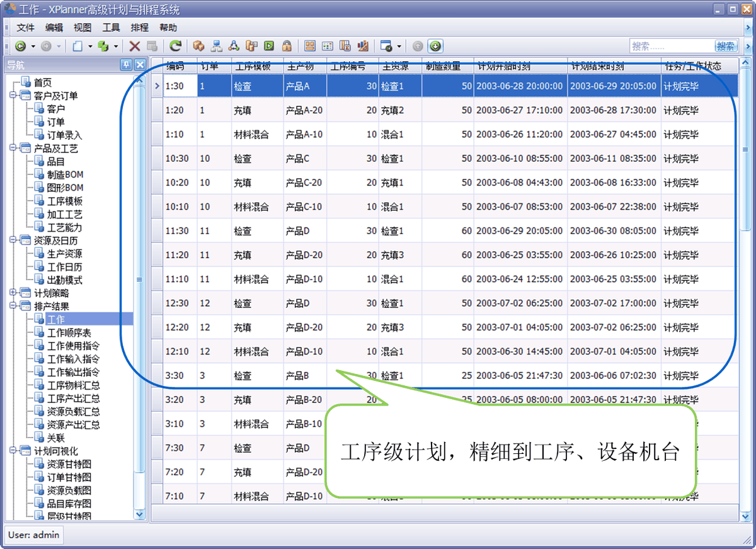
Task: Collapse the 资源及日历 tree node
Action: [x=13, y=241]
